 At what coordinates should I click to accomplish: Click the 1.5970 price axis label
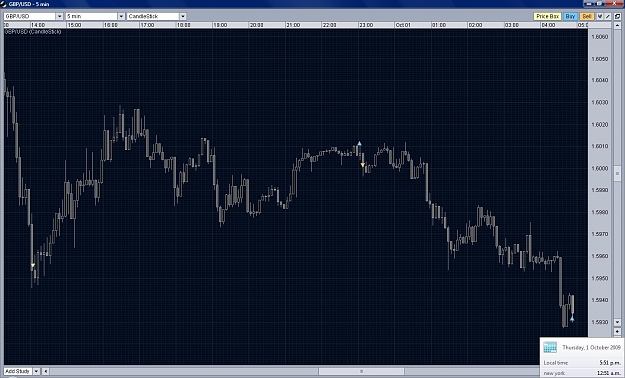tap(600, 234)
